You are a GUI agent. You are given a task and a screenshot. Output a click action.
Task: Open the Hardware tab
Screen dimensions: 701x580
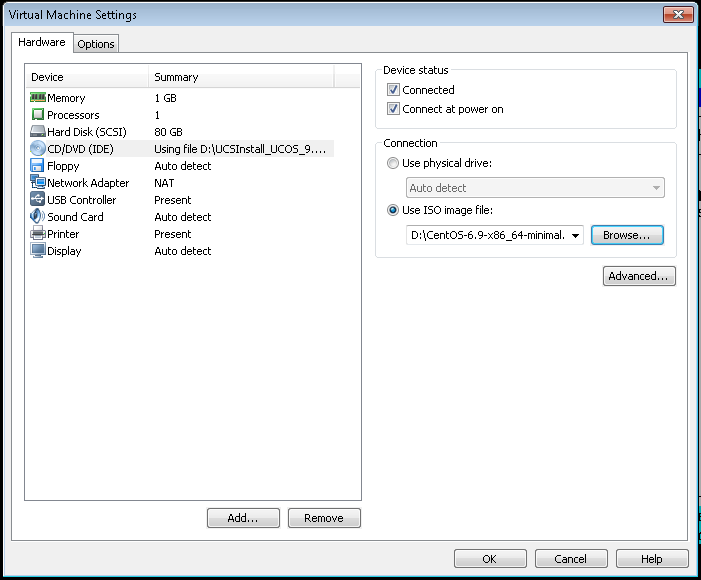[42, 42]
